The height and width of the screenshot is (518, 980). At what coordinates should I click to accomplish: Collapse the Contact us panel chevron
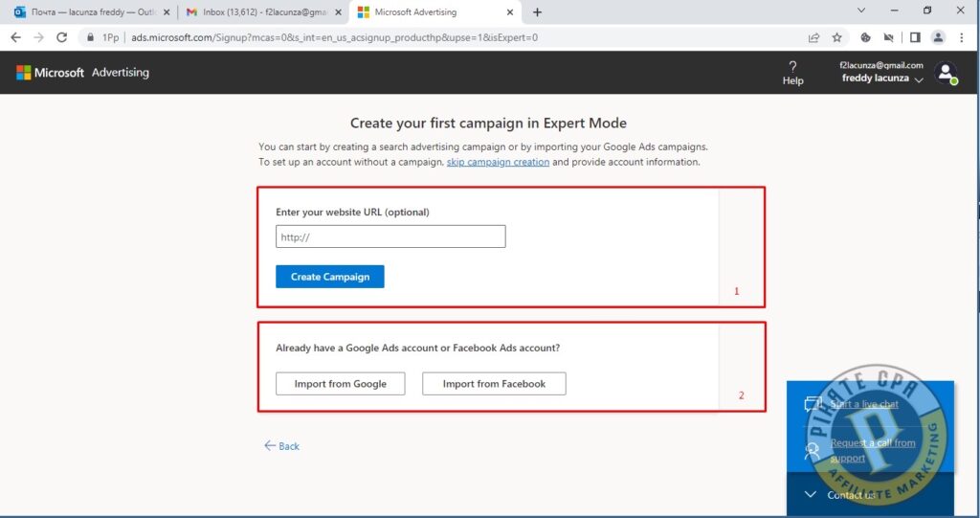(x=810, y=494)
